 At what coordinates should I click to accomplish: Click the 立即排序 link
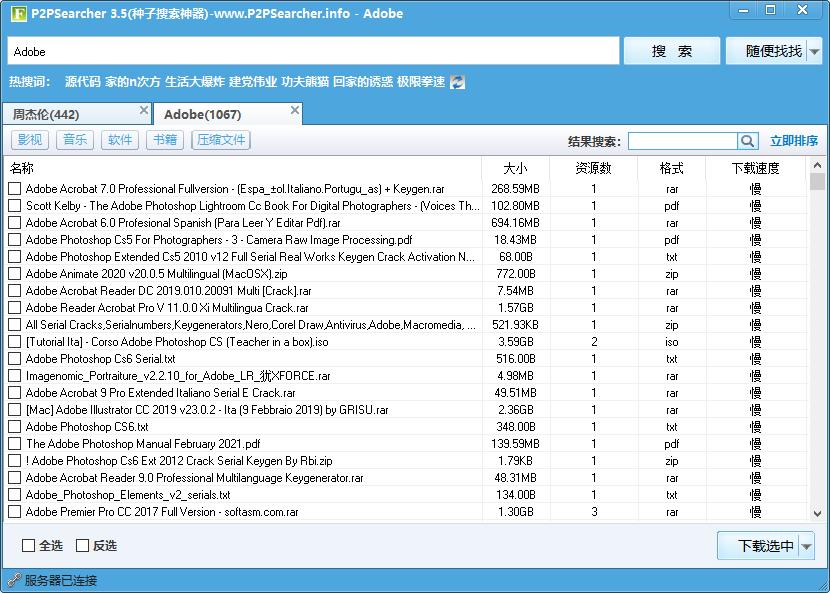coord(793,141)
